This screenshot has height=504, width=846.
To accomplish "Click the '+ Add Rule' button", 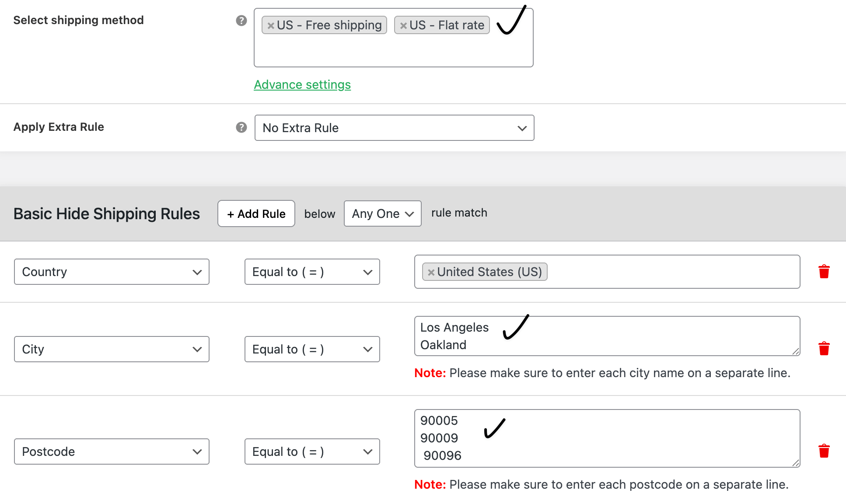I will pyautogui.click(x=256, y=213).
